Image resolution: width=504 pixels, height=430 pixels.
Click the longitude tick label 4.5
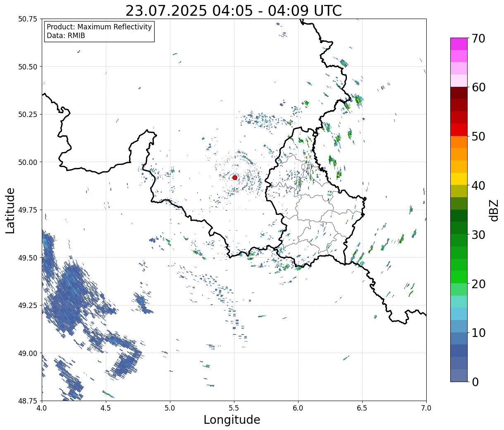(106, 408)
